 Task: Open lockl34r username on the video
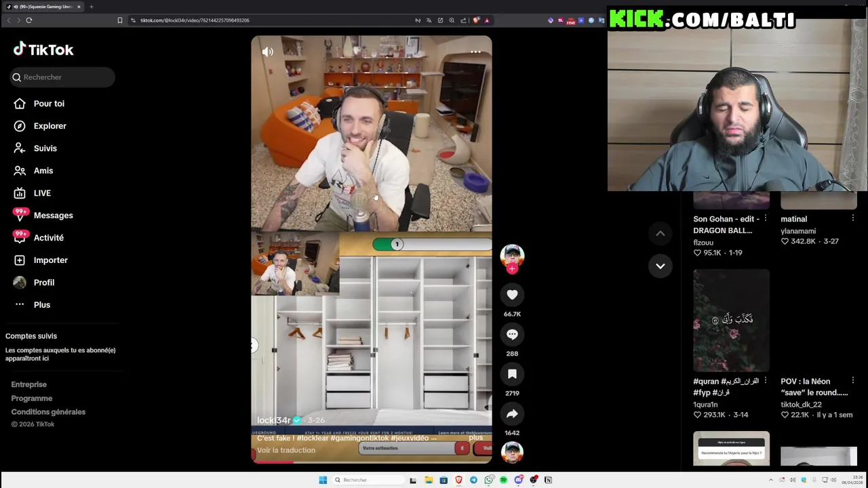tap(273, 420)
